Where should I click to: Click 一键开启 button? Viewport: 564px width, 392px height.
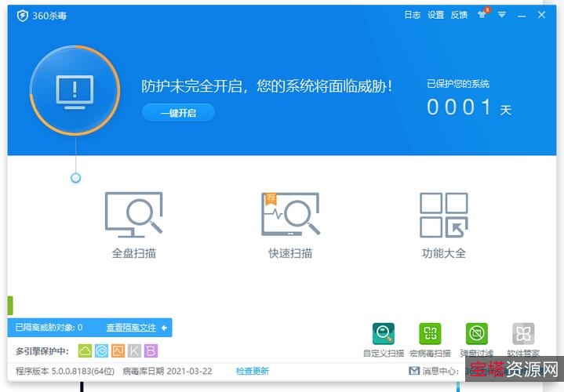pyautogui.click(x=178, y=113)
